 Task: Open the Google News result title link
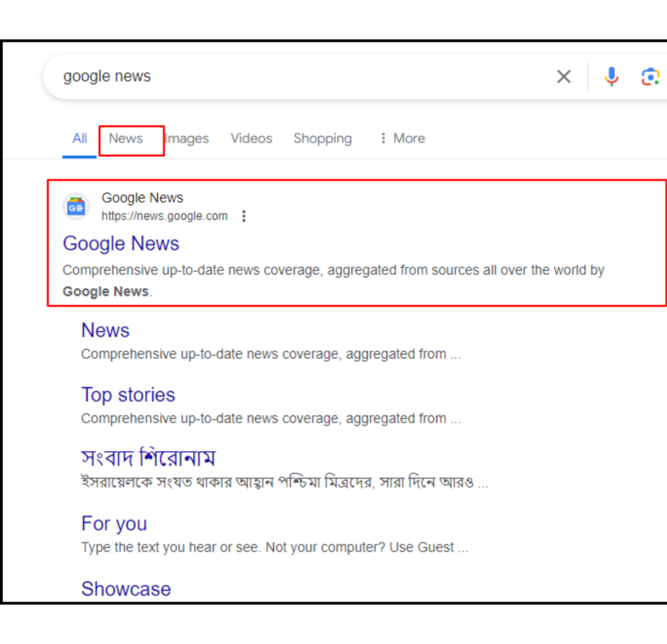[121, 244]
